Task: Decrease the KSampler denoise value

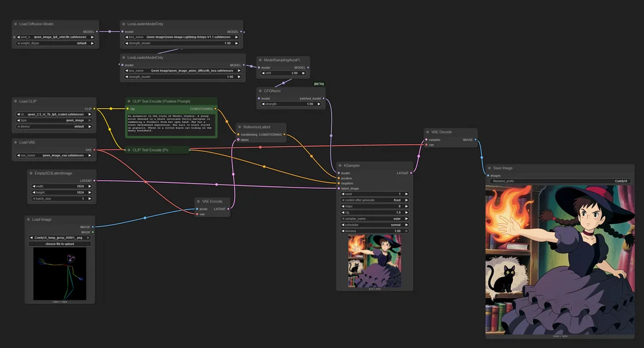Action: 343,231
